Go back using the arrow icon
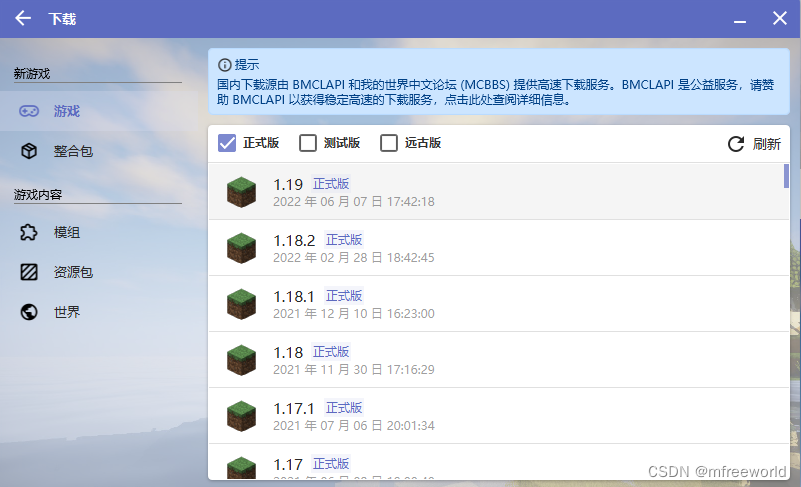801x487 pixels. 23,18
